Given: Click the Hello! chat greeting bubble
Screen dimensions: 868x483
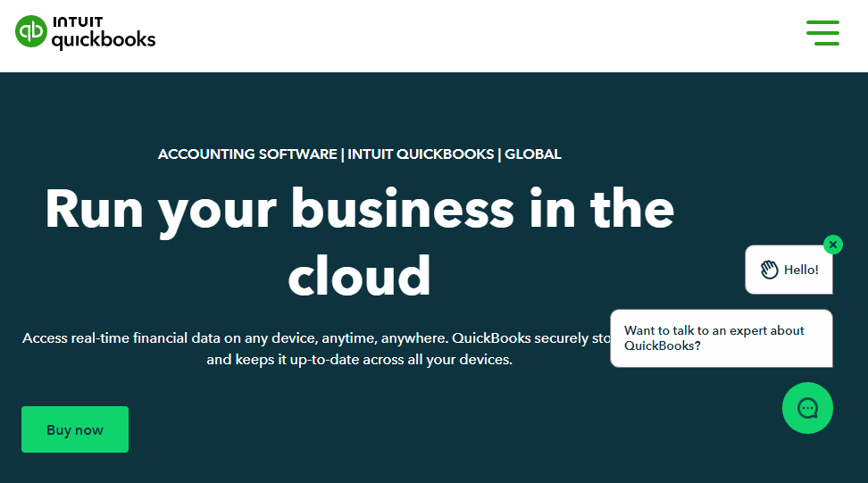Looking at the screenshot, I should click(789, 270).
